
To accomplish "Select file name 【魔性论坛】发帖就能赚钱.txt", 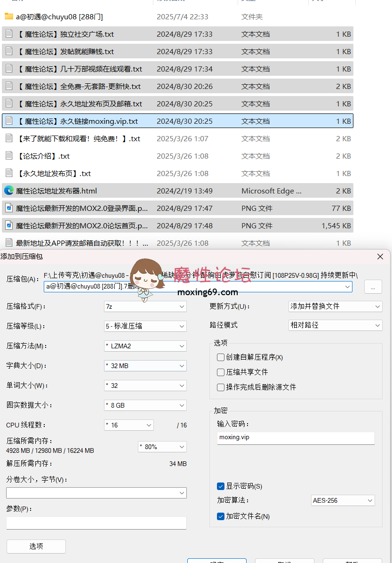I will pos(65,51).
